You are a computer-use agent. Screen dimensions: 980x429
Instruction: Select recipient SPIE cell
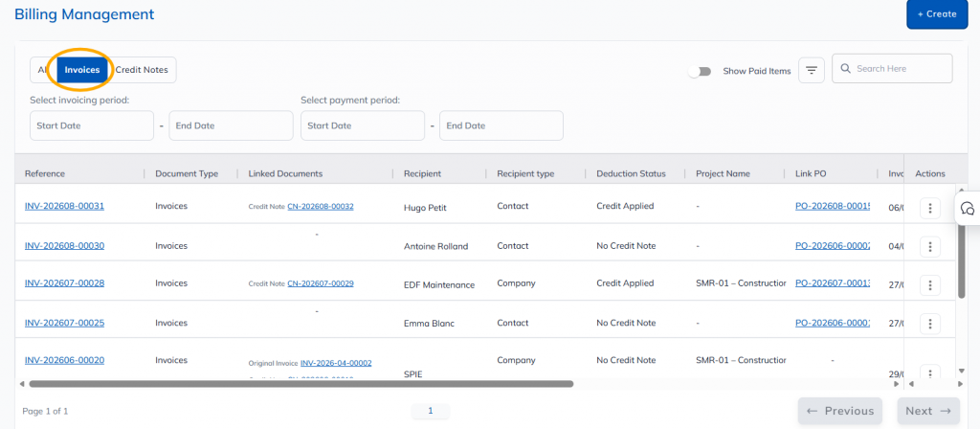[413, 374]
